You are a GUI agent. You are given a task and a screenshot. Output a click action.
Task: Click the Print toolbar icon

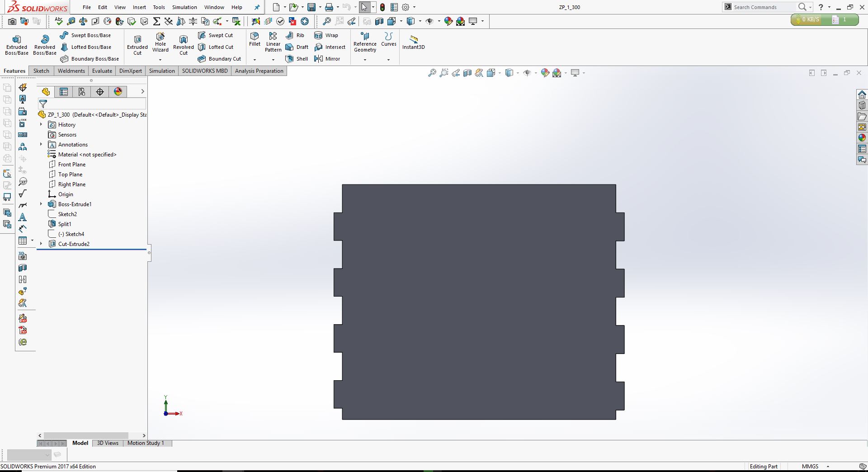pos(329,7)
